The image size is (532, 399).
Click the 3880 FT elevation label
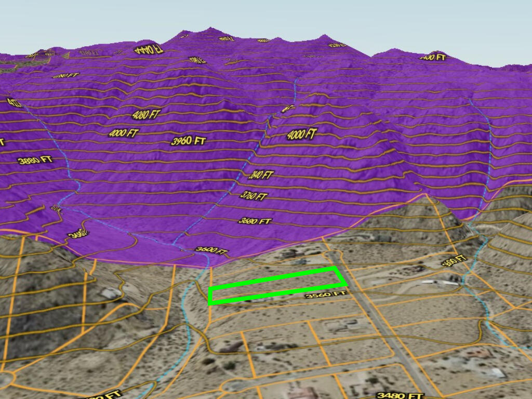(35, 160)
